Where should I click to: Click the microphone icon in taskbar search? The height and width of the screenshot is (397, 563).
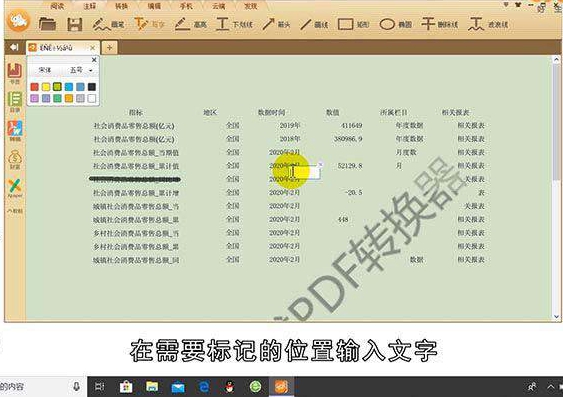click(x=76, y=387)
